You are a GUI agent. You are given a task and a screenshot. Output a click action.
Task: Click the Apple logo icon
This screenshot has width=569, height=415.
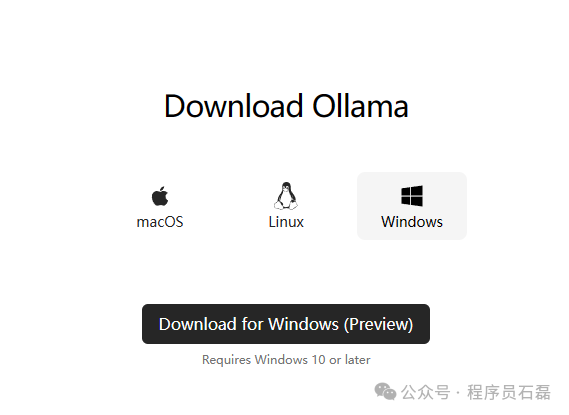pyautogui.click(x=160, y=196)
